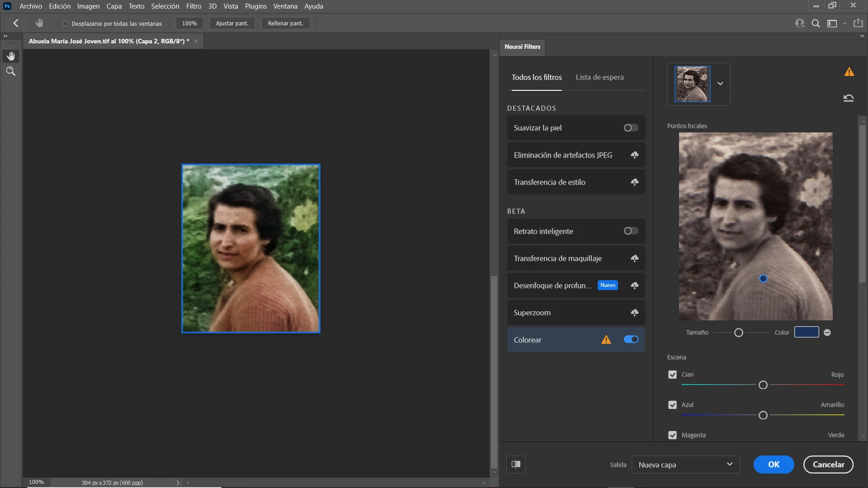The image size is (868, 488).
Task: Click the reset parameters undo icon
Action: pyautogui.click(x=848, y=98)
